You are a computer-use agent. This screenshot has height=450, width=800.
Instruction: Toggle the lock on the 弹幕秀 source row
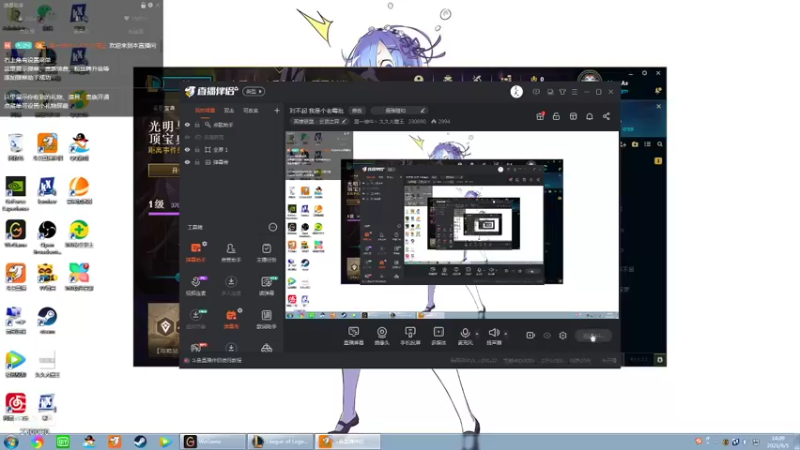click(197, 162)
